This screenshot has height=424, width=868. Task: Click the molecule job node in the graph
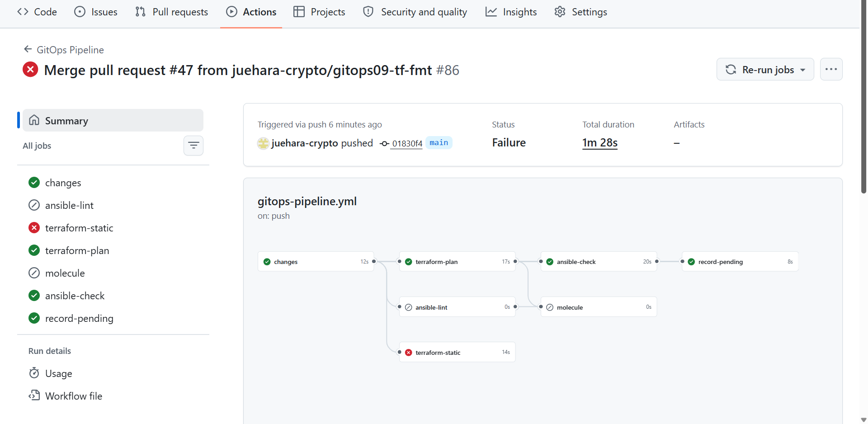click(599, 307)
